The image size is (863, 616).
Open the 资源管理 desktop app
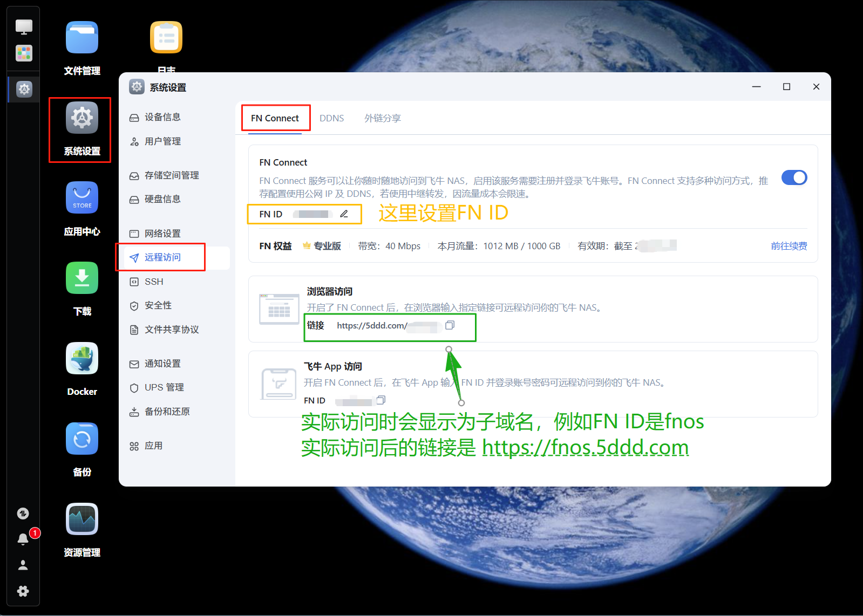[x=82, y=531]
